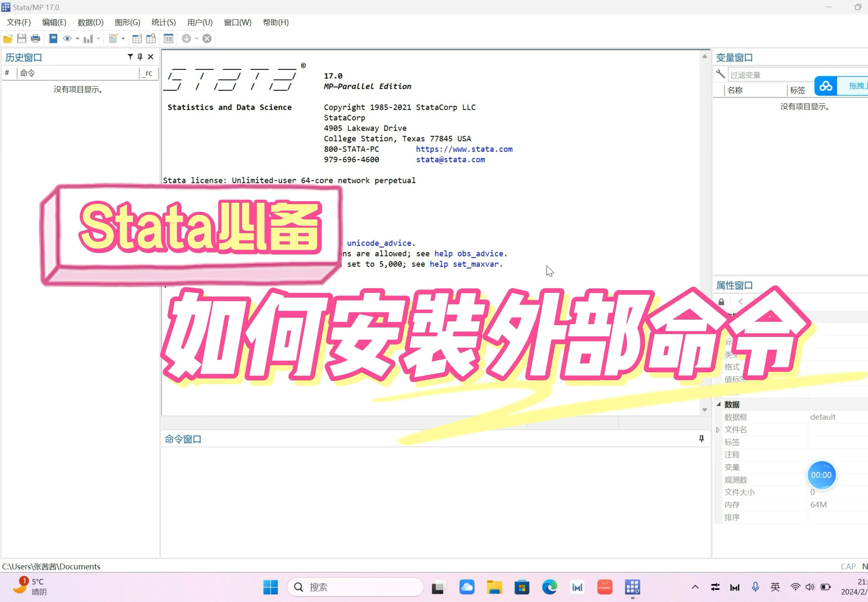Click the results window scroll up arrow
Image resolution: width=868 pixels, height=602 pixels.
(704, 56)
